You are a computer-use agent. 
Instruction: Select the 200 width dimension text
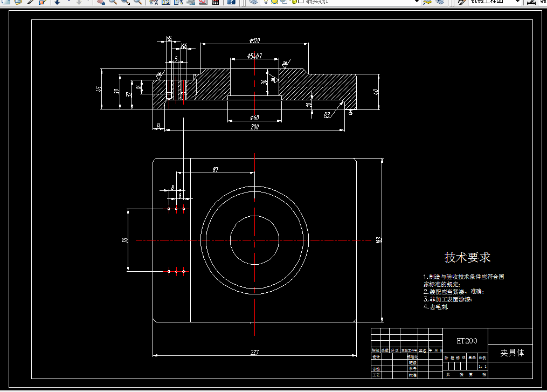(x=255, y=127)
